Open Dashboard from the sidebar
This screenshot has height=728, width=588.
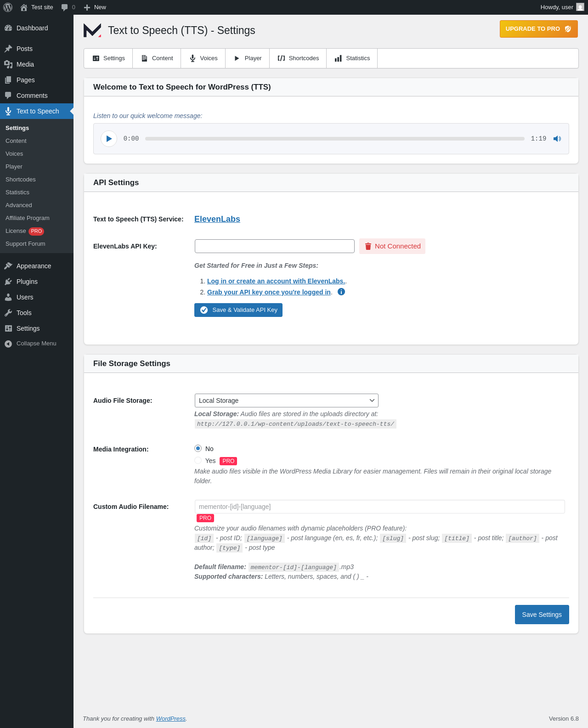pos(37,28)
